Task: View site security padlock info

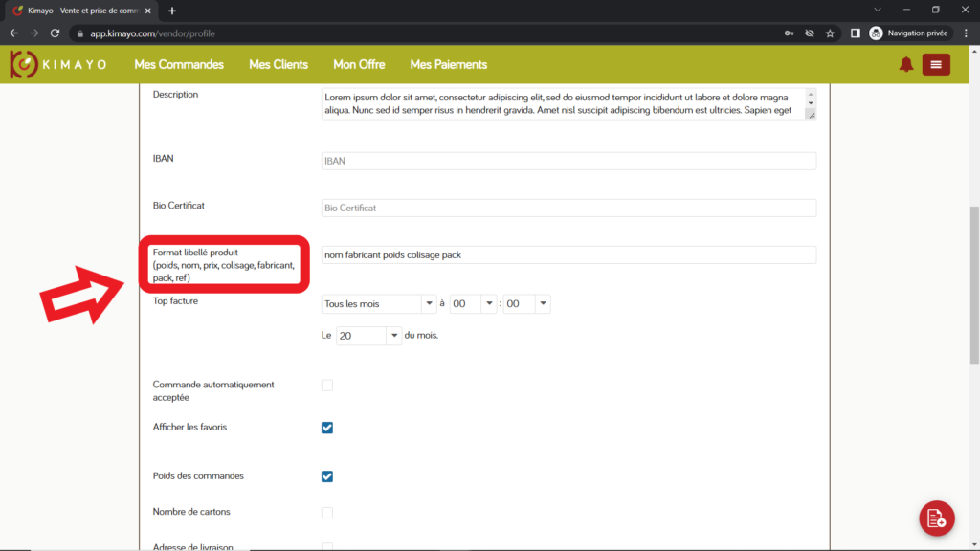Action: coord(80,33)
